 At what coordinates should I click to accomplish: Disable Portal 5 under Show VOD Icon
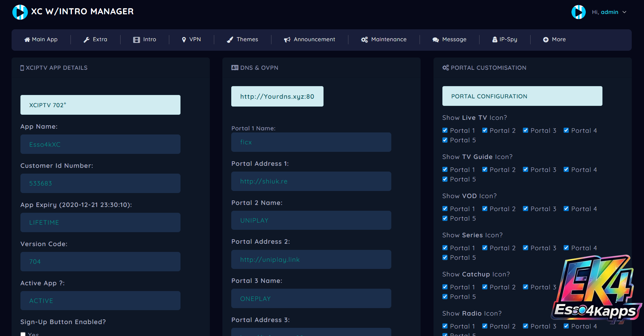pyautogui.click(x=445, y=219)
